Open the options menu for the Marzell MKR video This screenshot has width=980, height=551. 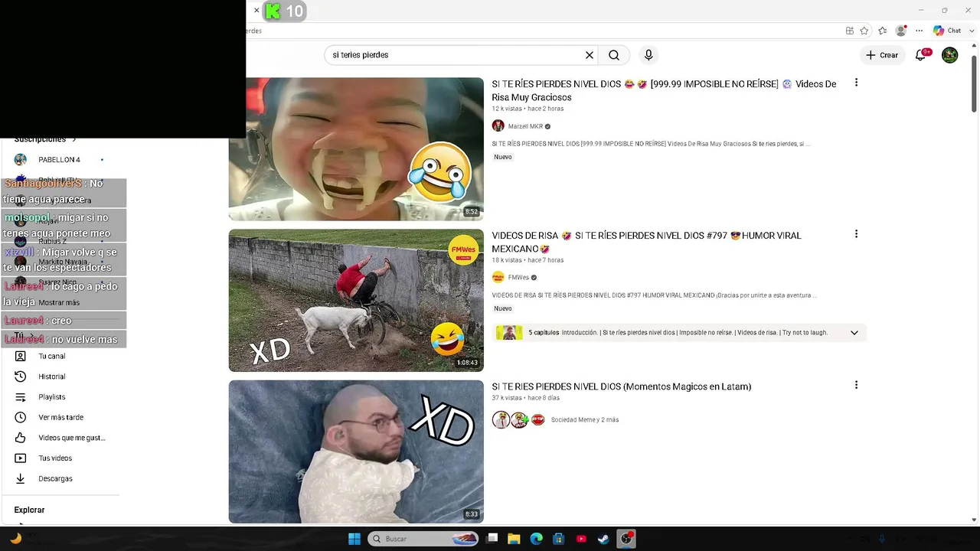pos(856,83)
